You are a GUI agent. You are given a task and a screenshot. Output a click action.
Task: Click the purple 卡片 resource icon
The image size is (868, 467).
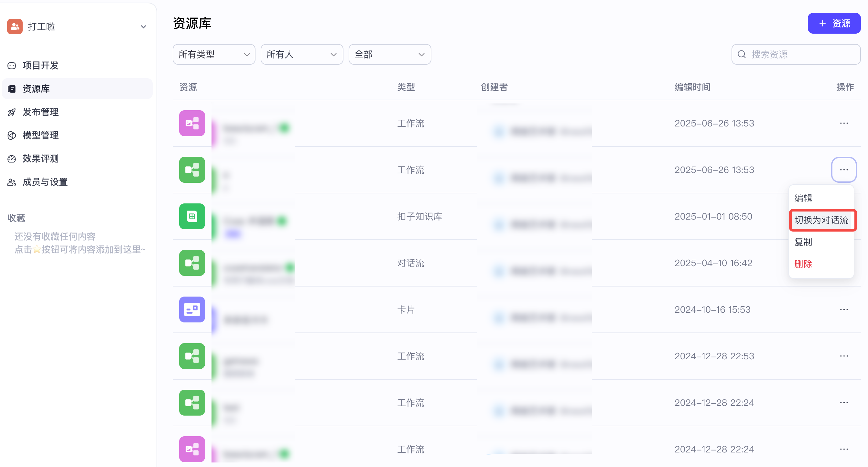[192, 309]
